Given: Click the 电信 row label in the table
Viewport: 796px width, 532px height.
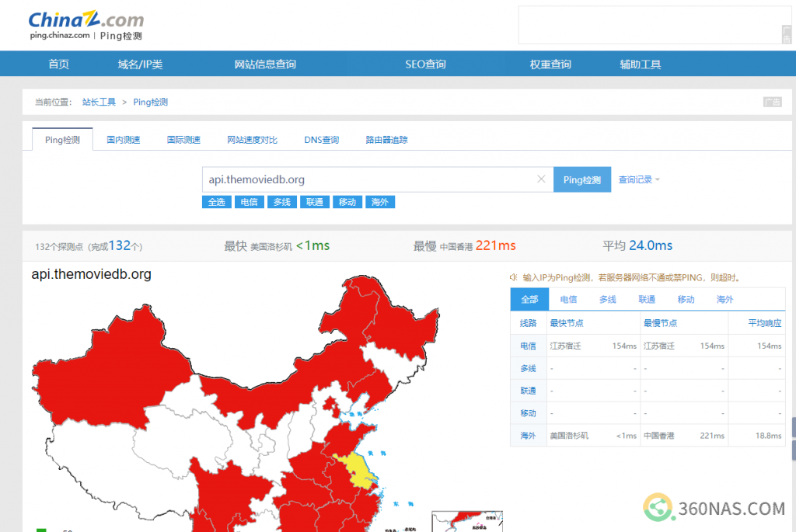Looking at the screenshot, I should pos(528,346).
